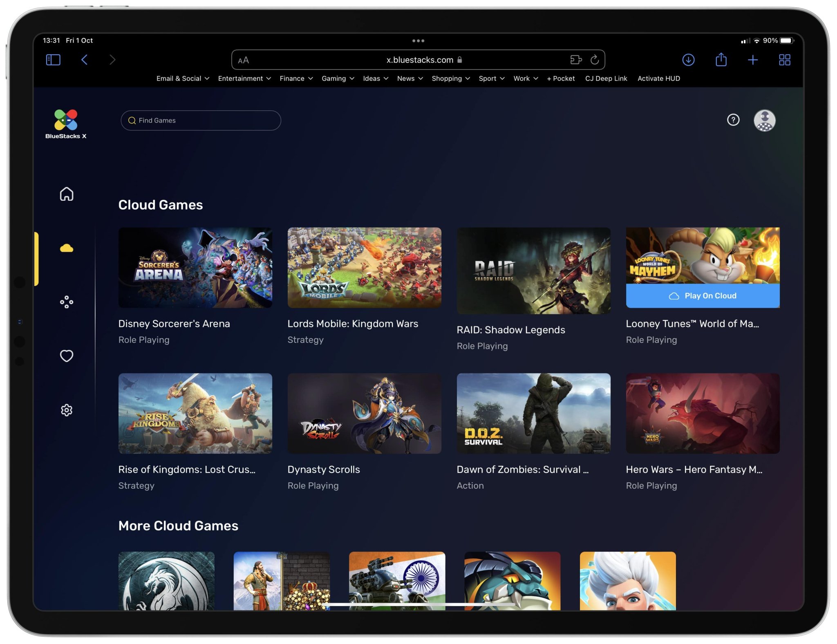Screen dimensions: 837x644
Task: Expand Ideas bookmarks folder
Action: [x=376, y=78]
